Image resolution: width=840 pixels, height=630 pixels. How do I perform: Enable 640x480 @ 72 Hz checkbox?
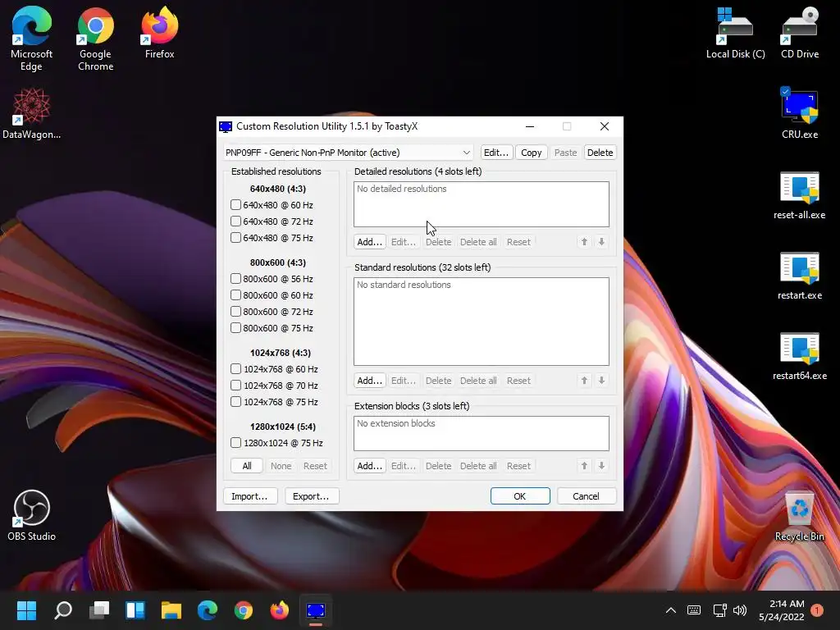tap(235, 221)
